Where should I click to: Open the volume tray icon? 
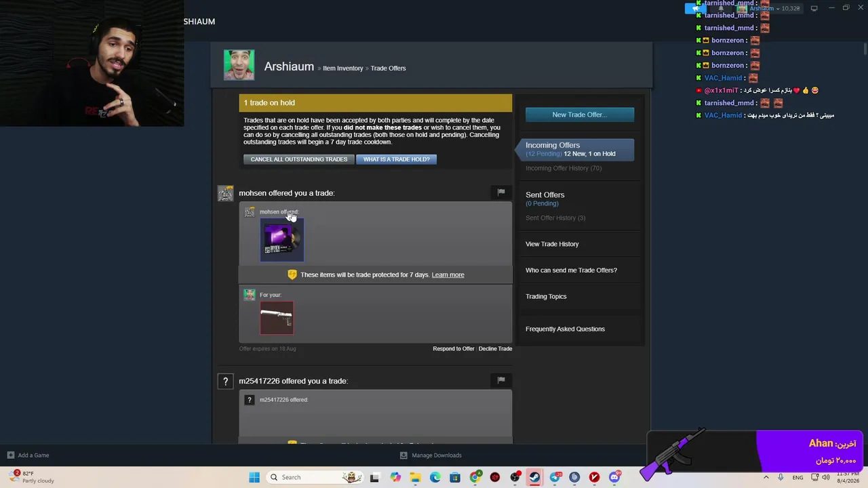(826, 477)
